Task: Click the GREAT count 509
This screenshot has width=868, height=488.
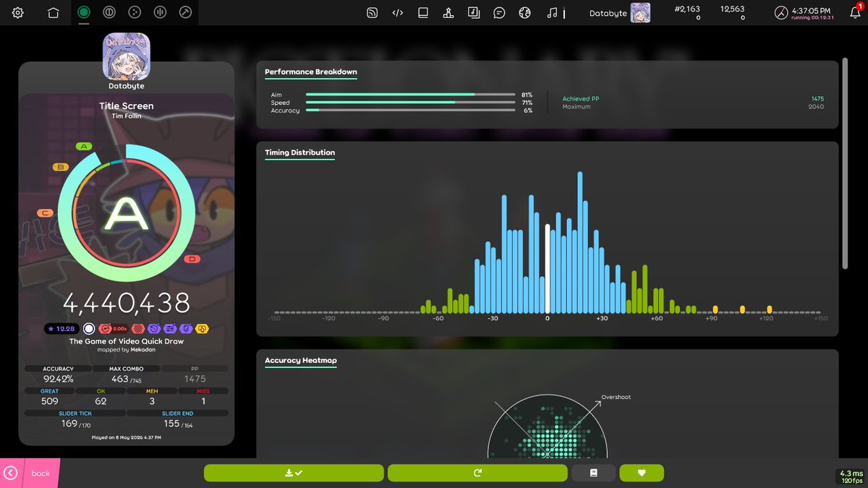Action: coord(50,401)
